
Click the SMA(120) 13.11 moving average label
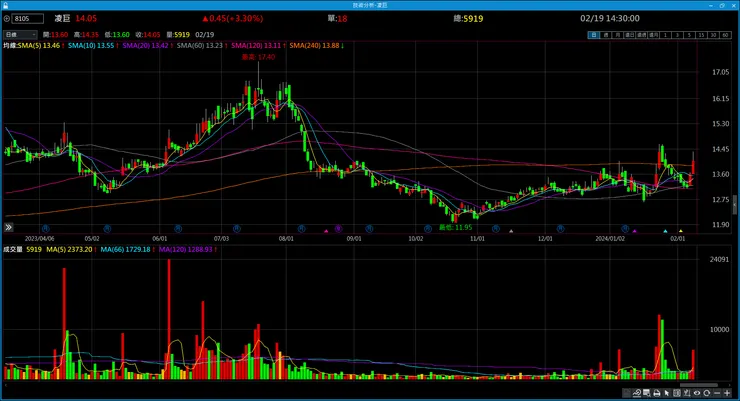(x=258, y=45)
